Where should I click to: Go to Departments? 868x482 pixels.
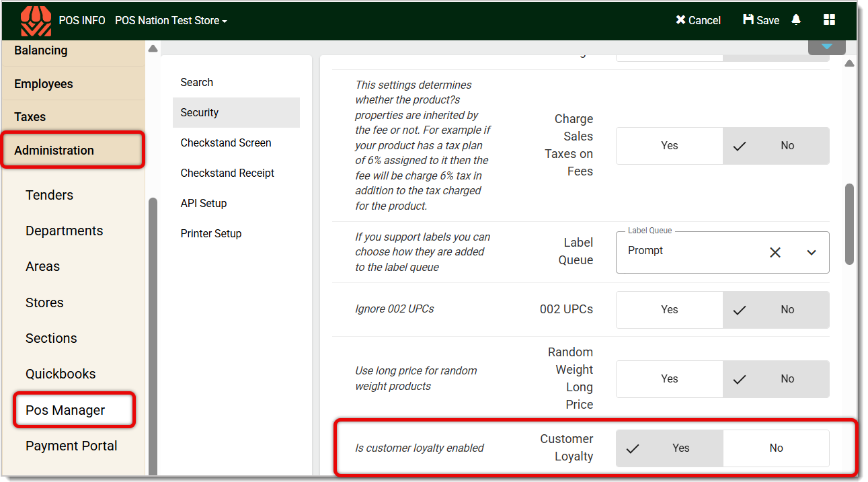click(64, 231)
